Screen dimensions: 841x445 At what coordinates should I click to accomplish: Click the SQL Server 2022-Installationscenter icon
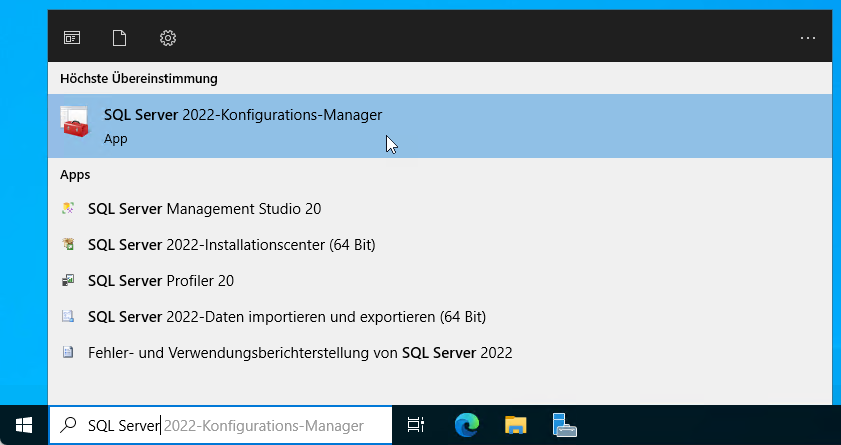[x=68, y=244]
